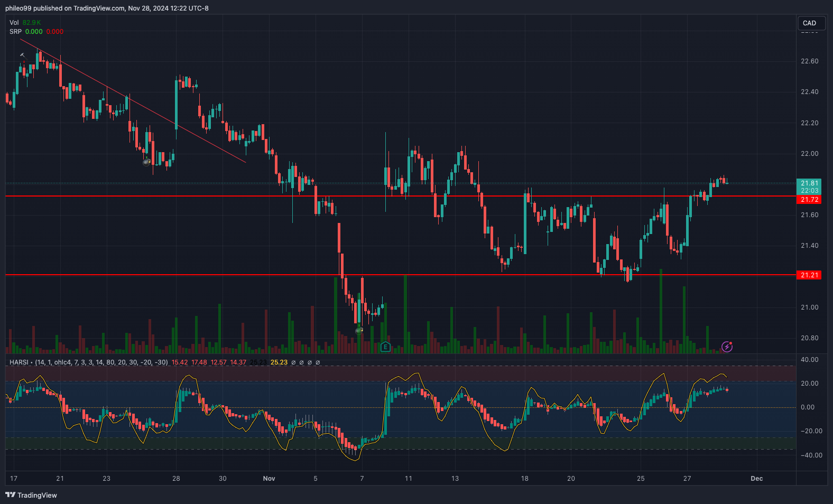
Task: Click the TradingView logo
Action: [31, 495]
